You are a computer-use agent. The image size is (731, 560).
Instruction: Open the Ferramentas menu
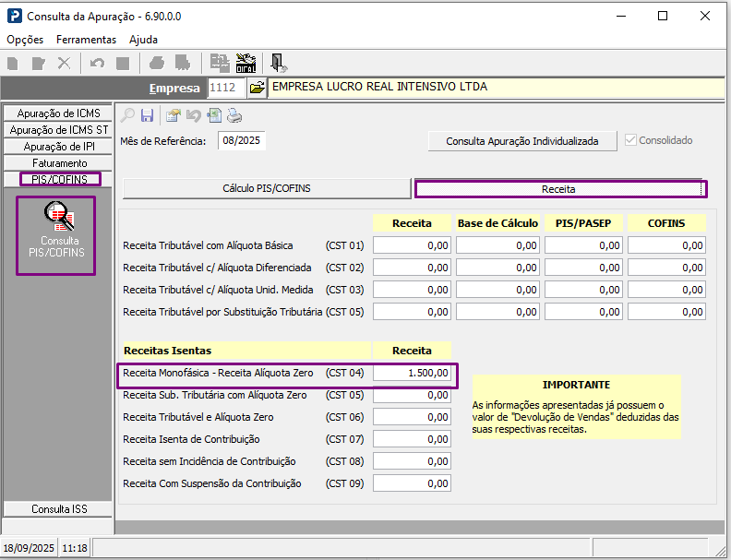(x=86, y=40)
